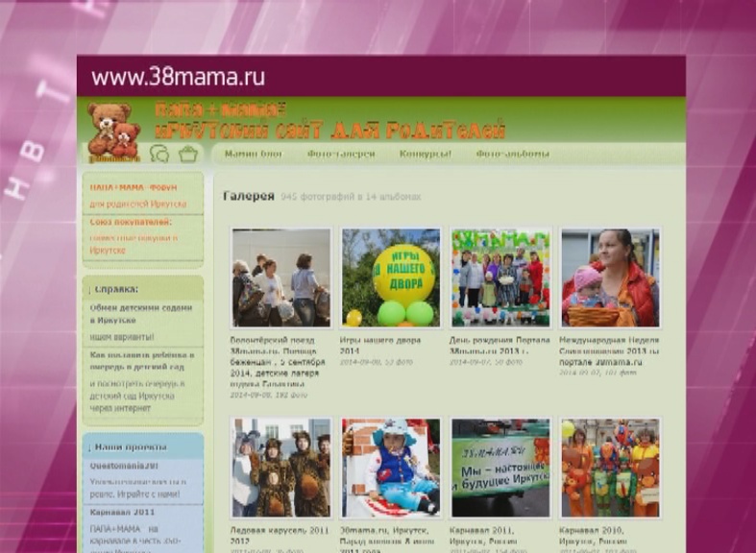Click the Справка section header
This screenshot has height=553, width=756.
116,289
